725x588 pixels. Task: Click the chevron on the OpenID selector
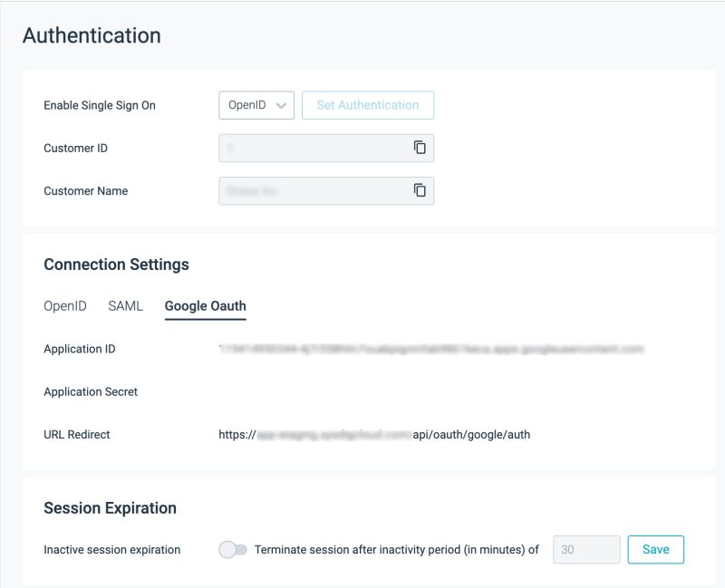tap(282, 105)
